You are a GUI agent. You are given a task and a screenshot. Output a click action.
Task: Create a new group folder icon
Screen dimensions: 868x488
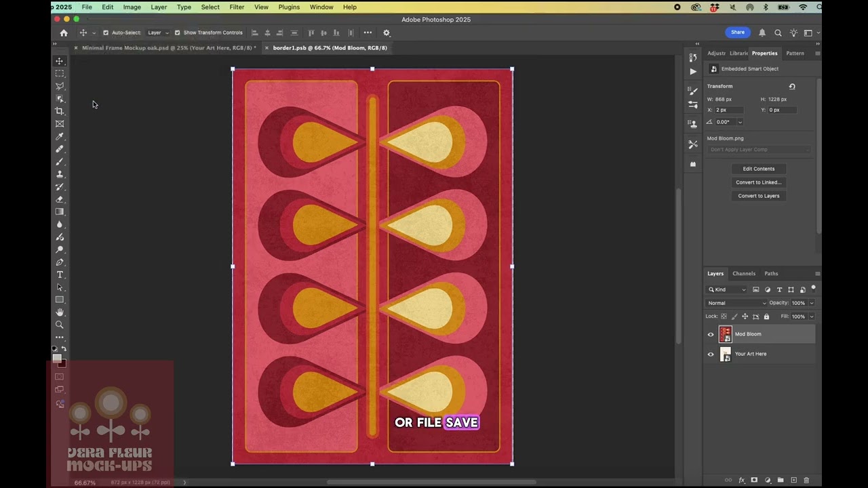click(x=781, y=480)
